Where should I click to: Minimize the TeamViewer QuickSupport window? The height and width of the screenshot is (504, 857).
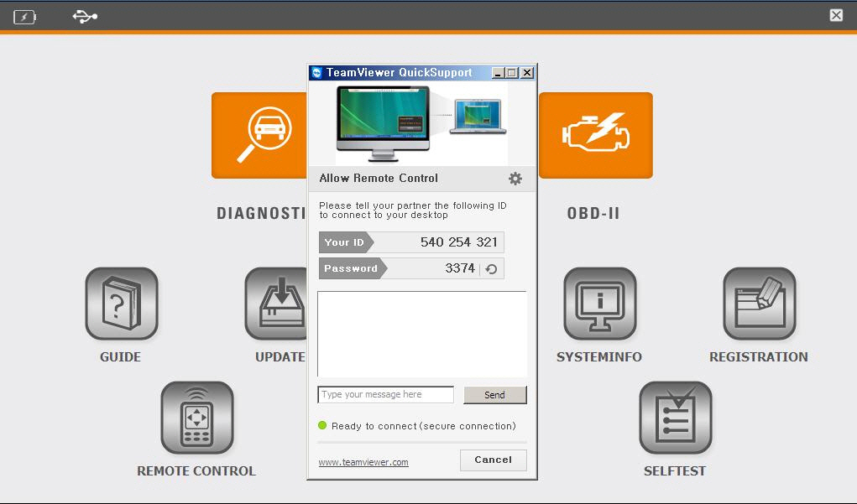tap(498, 73)
